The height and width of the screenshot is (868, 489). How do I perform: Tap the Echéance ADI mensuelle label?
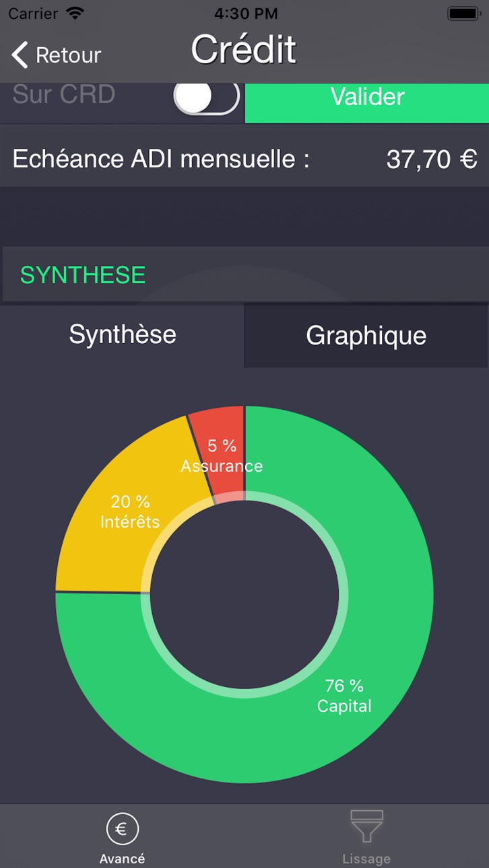160,159
